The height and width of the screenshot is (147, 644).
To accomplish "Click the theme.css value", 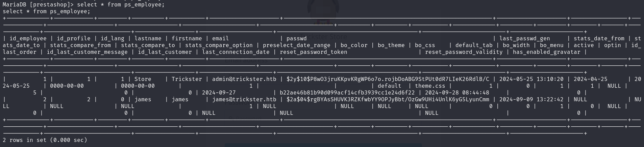I will point(430,86).
